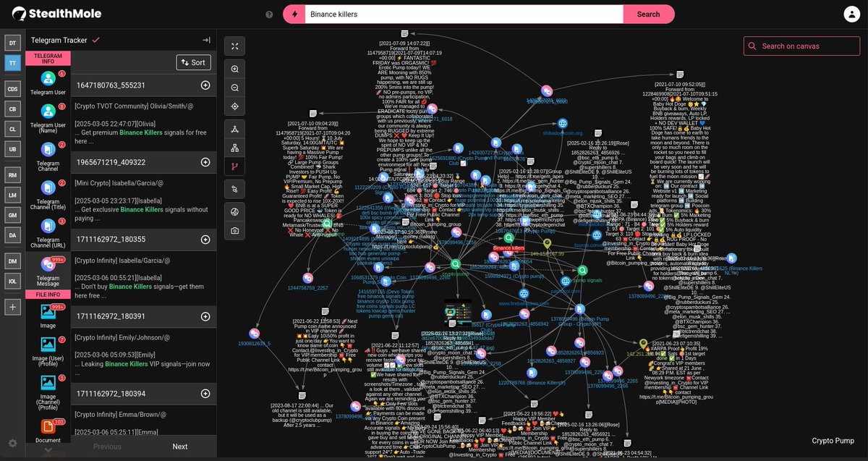
Task: Click the Crypto Pump canvas label
Action: point(833,441)
